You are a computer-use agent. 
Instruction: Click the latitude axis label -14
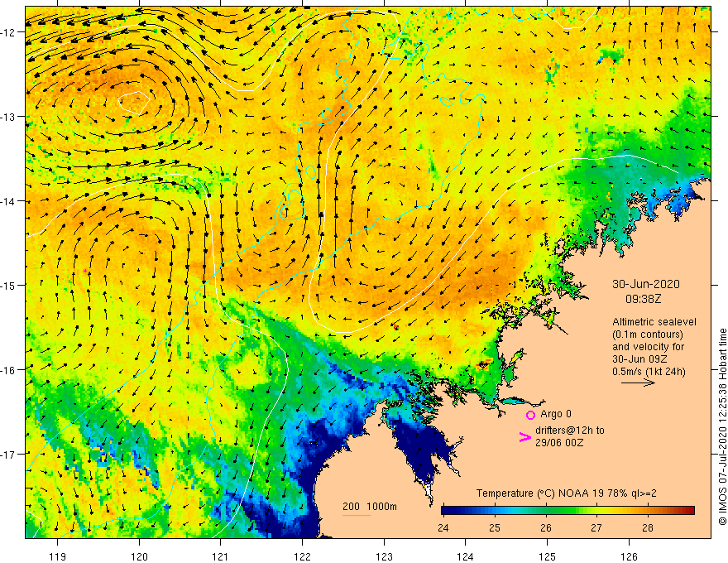pos(8,201)
